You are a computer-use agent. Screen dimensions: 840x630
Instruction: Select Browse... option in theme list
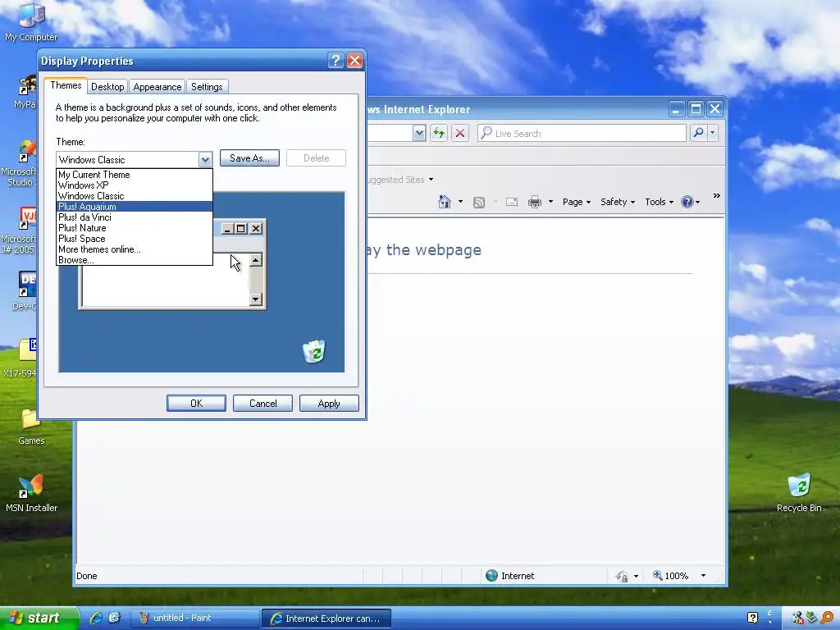coord(135,260)
